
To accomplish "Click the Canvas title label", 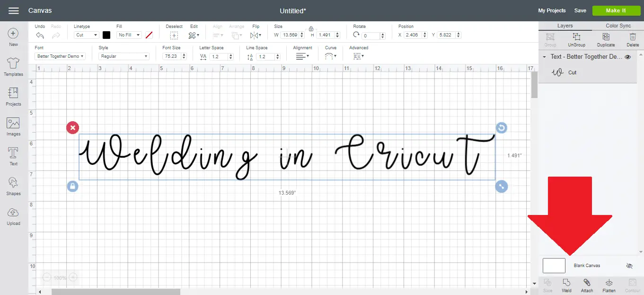I will click(x=40, y=10).
